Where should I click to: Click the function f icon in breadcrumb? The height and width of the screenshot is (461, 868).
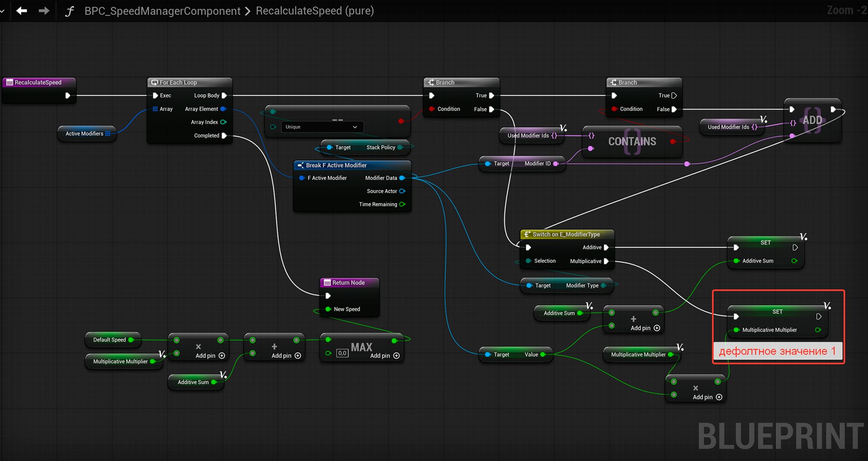[x=69, y=11]
